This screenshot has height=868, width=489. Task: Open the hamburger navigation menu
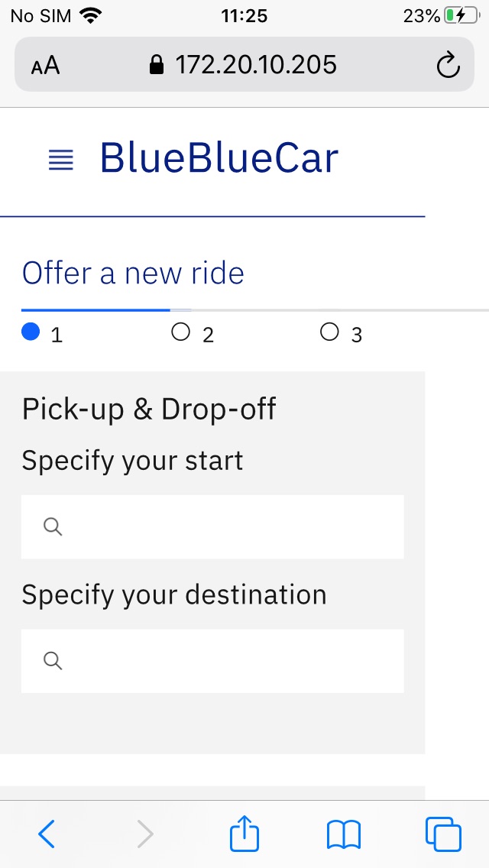tap(61, 160)
